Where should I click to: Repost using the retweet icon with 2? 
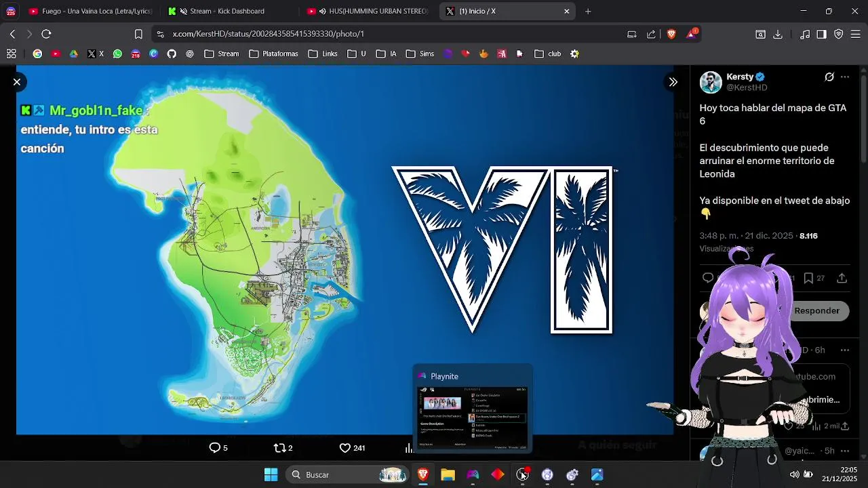(x=283, y=447)
